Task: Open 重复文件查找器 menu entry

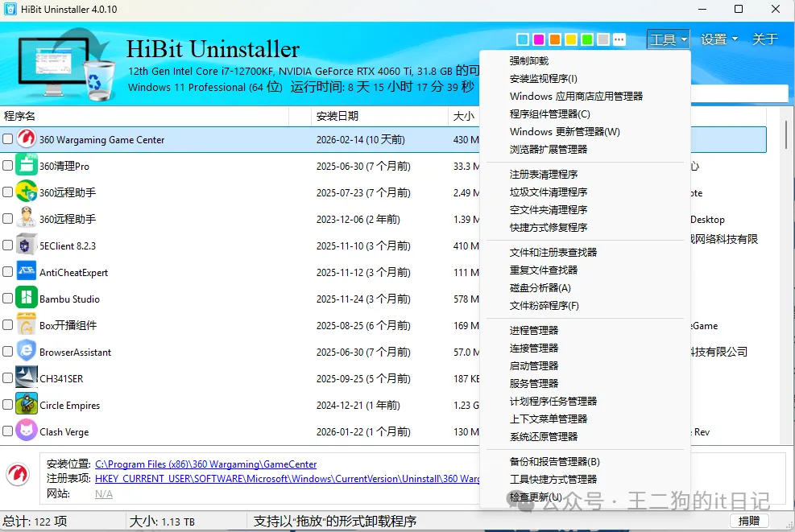Action: click(x=544, y=270)
